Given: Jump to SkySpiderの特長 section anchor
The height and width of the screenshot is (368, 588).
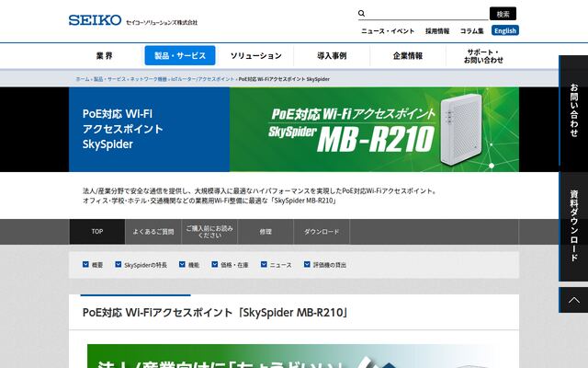Looking at the screenshot, I should tap(141, 265).
